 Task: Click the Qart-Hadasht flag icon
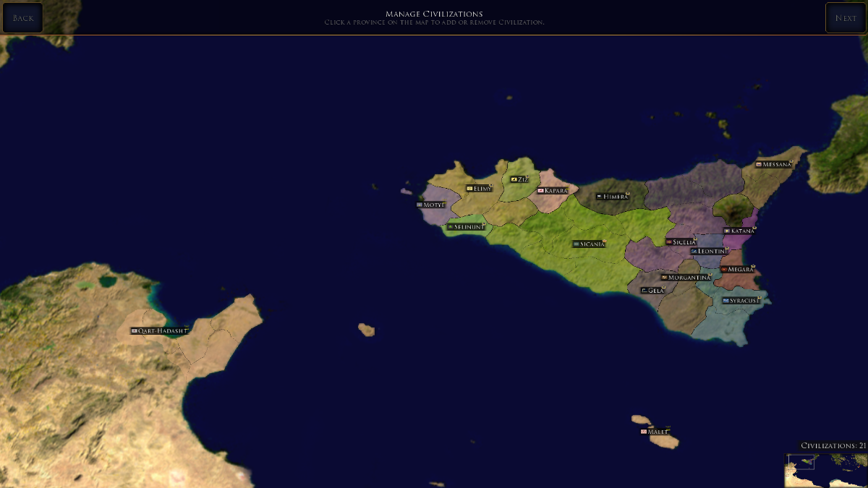tap(134, 331)
